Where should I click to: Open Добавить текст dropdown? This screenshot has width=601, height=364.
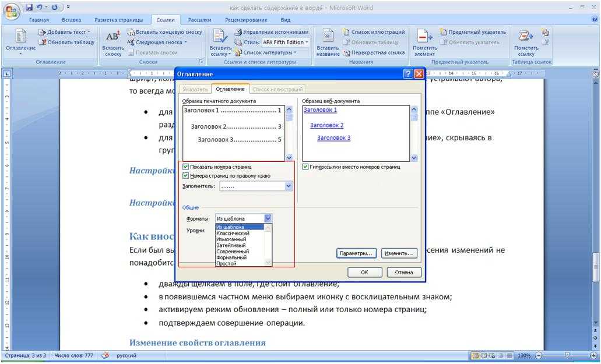click(64, 32)
